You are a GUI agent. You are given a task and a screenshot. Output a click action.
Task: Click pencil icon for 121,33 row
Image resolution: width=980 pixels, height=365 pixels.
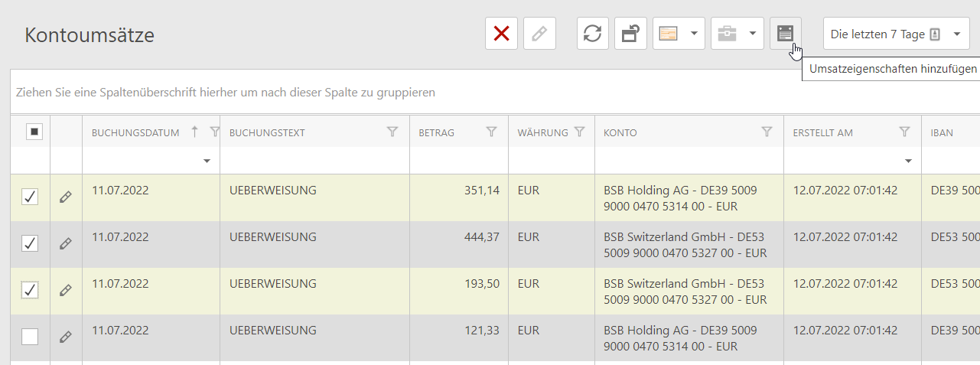[x=66, y=337]
